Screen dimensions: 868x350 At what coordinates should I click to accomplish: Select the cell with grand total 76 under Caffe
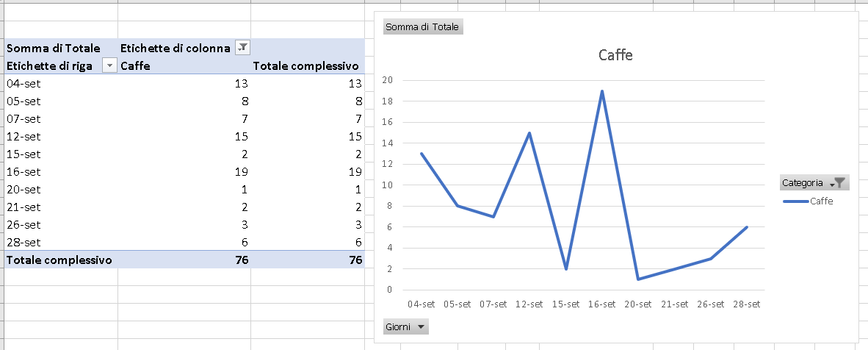(184, 260)
